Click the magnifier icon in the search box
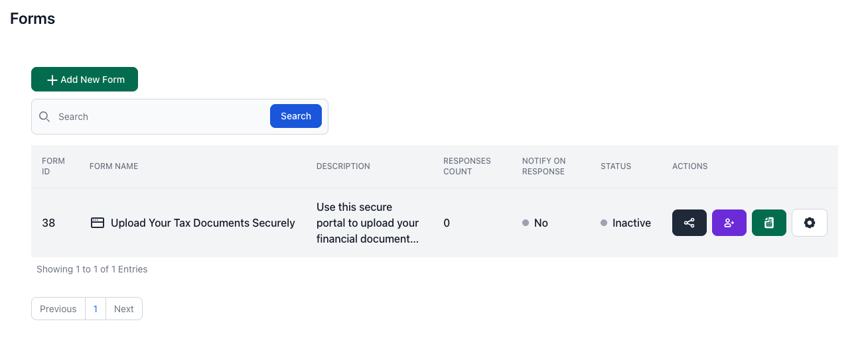Viewport: 868px width, 350px height. (44, 117)
